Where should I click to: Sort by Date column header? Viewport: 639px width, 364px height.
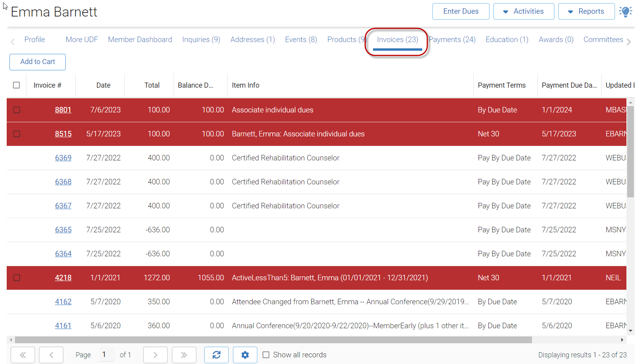(103, 85)
